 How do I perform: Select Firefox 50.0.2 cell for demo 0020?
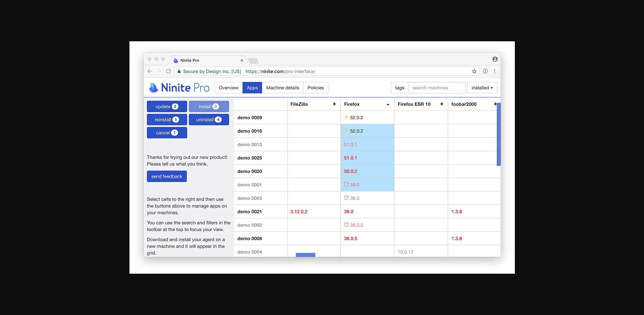point(367,171)
